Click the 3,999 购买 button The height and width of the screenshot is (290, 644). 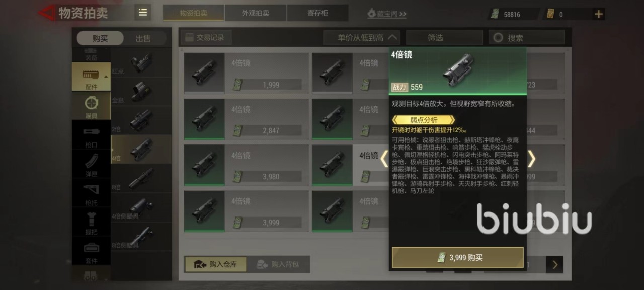pyautogui.click(x=458, y=257)
